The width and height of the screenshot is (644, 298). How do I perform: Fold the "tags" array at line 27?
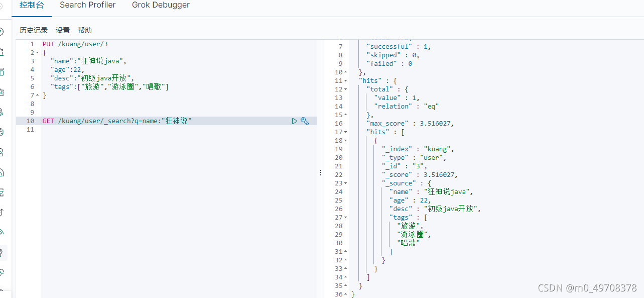pos(346,218)
